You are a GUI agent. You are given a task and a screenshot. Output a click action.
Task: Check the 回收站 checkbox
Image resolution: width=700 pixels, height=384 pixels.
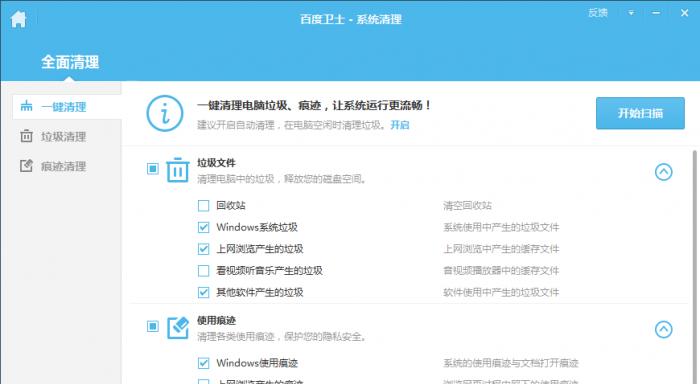tap(203, 205)
